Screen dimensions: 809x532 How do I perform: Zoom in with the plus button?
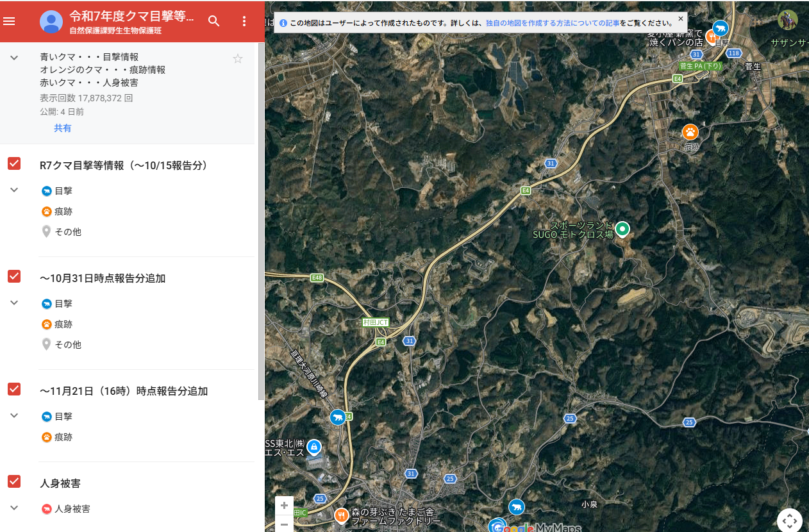pos(284,506)
